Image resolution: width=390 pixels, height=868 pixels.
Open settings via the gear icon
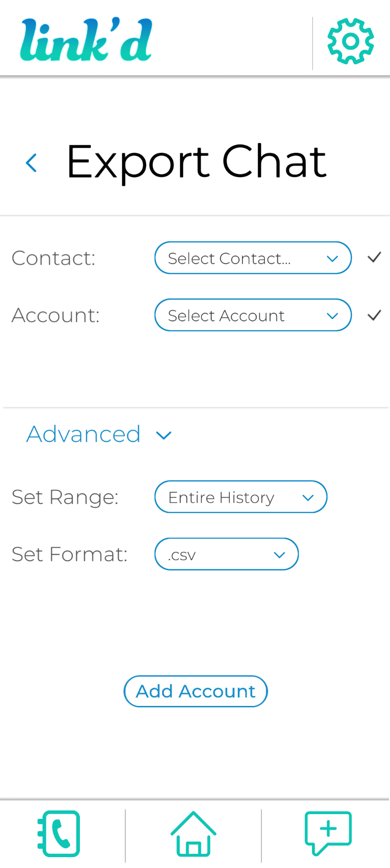pos(351,41)
